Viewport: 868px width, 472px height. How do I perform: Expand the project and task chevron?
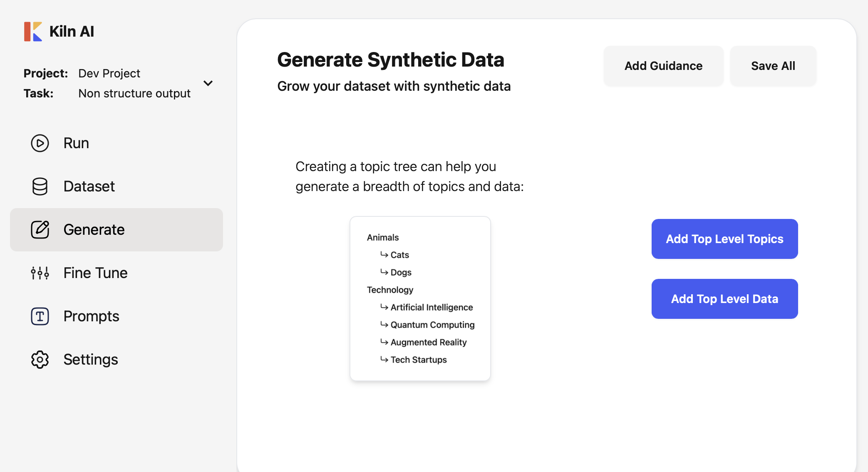[208, 83]
